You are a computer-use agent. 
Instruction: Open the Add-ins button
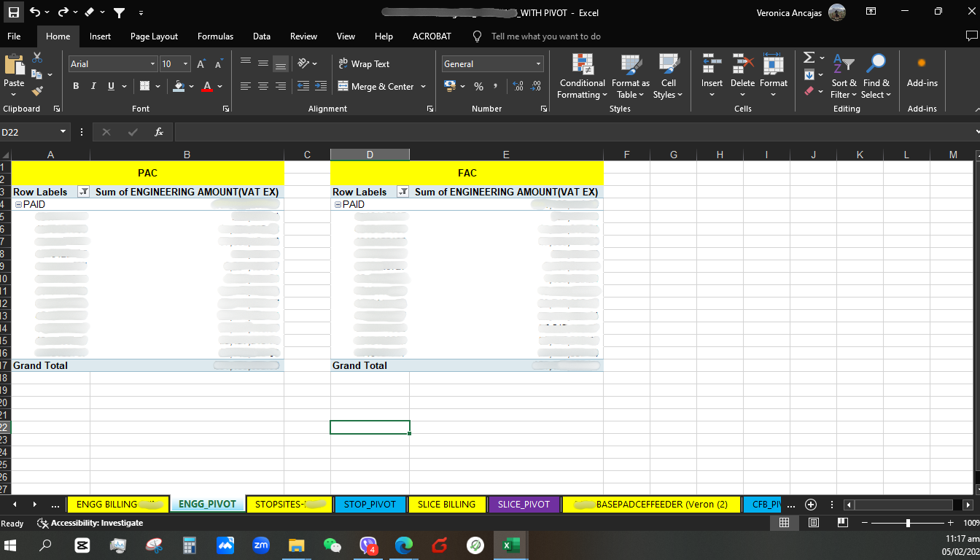[922, 71]
